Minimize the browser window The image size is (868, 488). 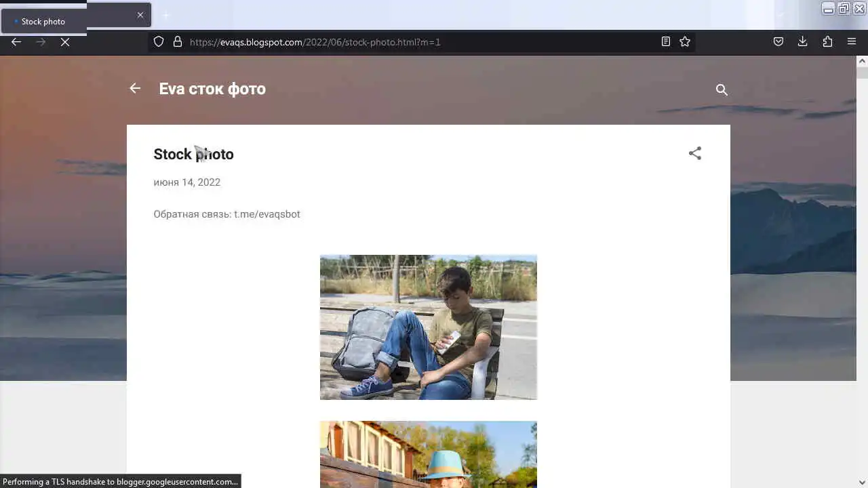tap(828, 9)
